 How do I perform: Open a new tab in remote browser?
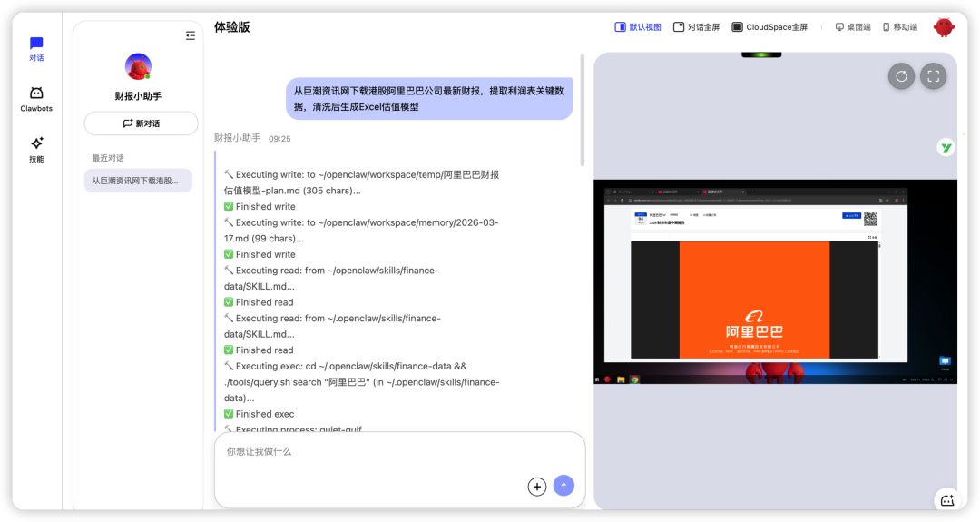(750, 192)
